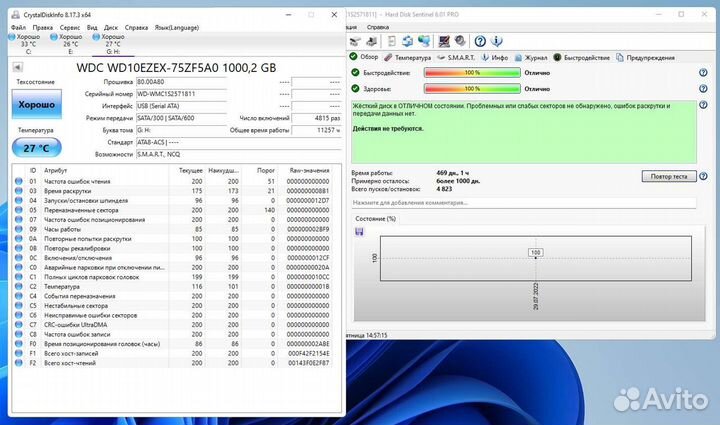
Task: Click the save floppy icon above the Состояние chart
Action: [359, 232]
